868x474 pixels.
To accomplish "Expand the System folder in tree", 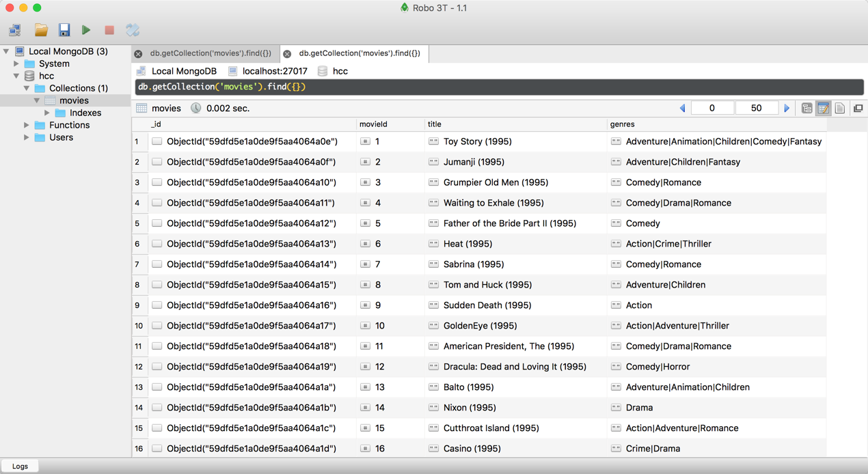I will (x=16, y=64).
